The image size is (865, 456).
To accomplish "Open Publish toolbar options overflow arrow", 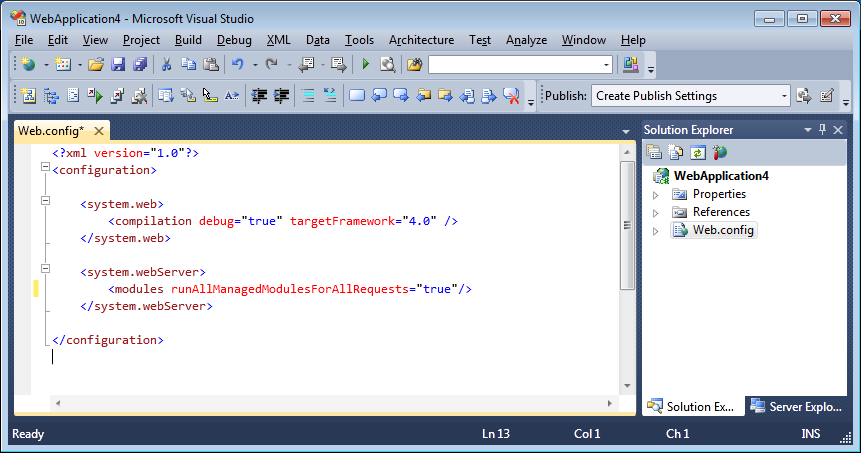I will [x=846, y=101].
